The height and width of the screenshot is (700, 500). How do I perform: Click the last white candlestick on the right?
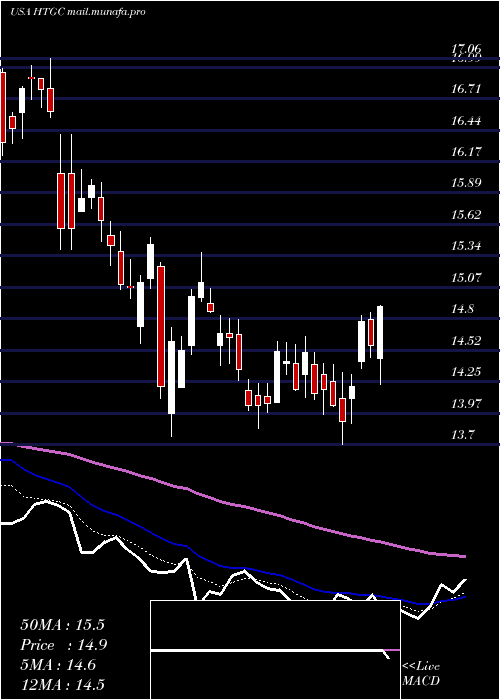coord(380,333)
